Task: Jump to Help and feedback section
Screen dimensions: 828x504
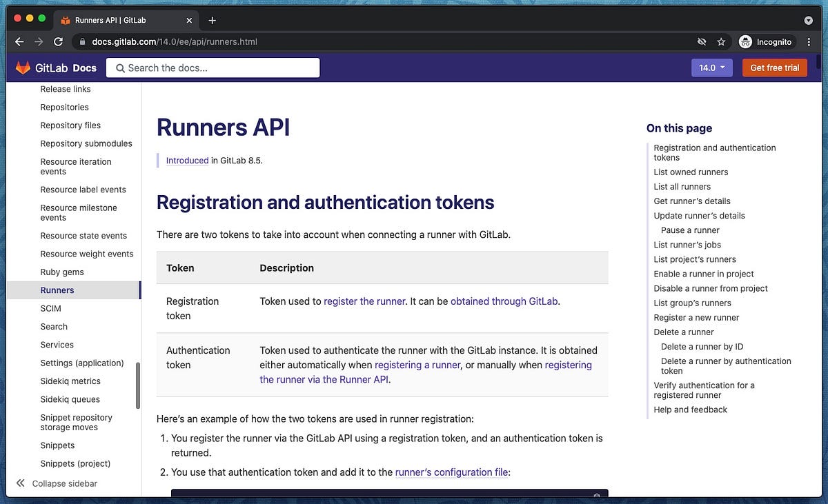Action: point(690,410)
